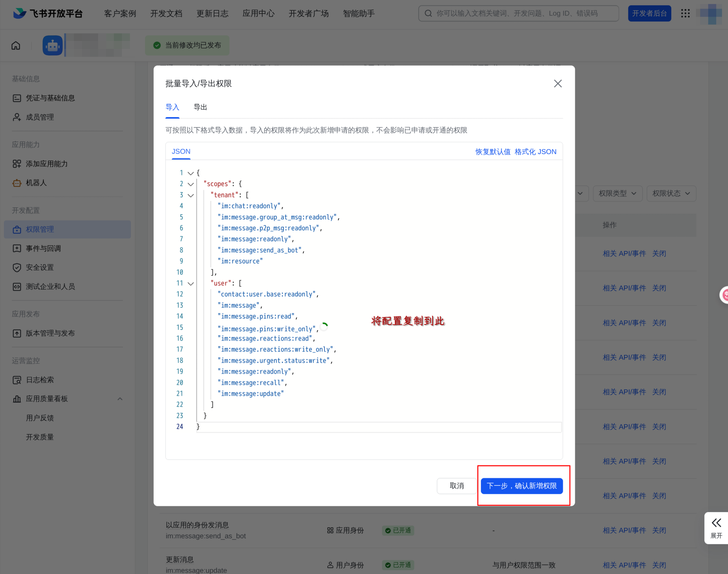The height and width of the screenshot is (574, 728).
Task: Open 开发文档 in top navigation
Action: 166,14
